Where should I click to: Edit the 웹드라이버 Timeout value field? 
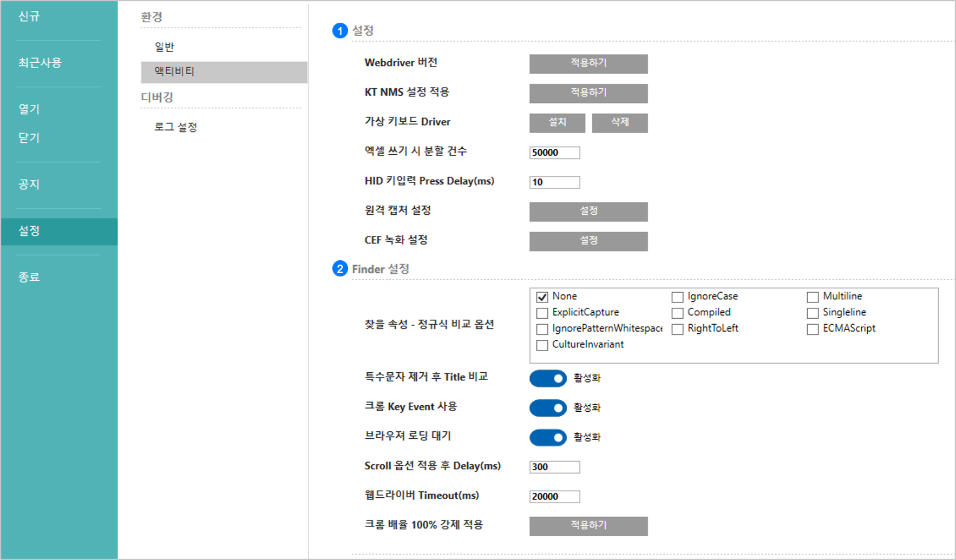pyautogui.click(x=554, y=496)
